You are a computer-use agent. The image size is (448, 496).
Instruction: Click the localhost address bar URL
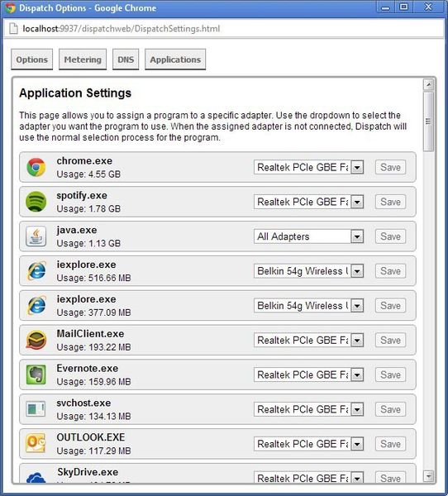click(x=122, y=29)
